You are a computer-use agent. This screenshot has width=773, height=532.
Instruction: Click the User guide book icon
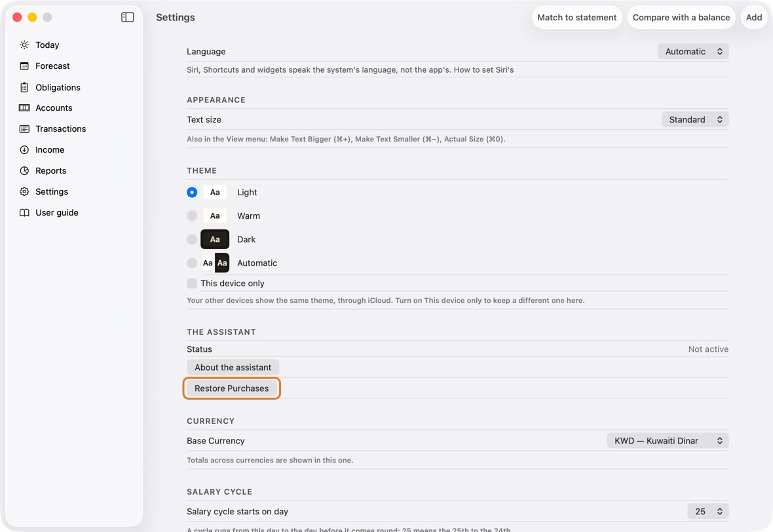[24, 212]
